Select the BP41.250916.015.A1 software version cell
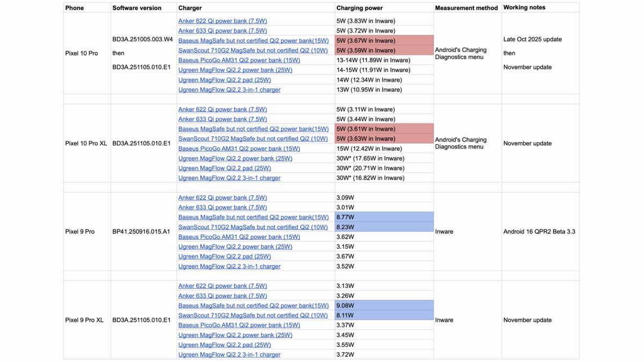644x362 pixels. [141, 232]
